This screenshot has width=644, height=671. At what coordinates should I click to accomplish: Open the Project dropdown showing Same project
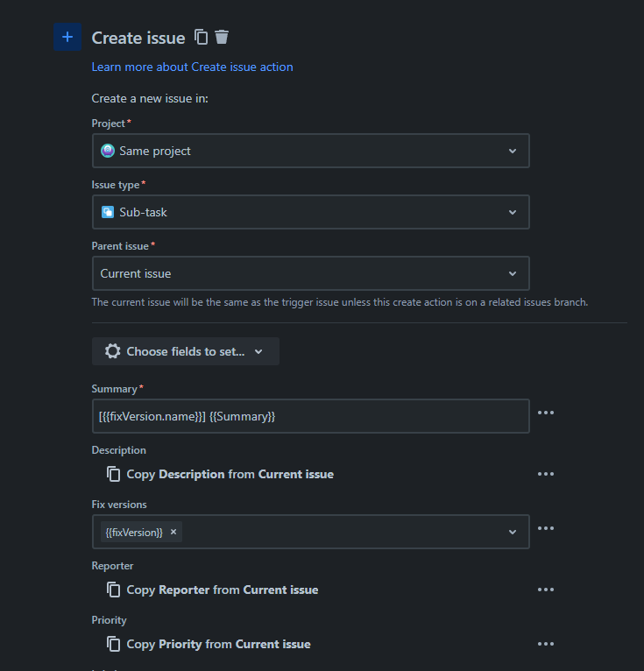pos(311,151)
